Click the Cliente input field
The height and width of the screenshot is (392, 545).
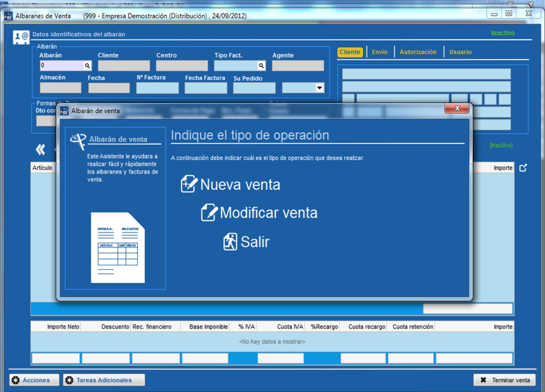coord(124,66)
